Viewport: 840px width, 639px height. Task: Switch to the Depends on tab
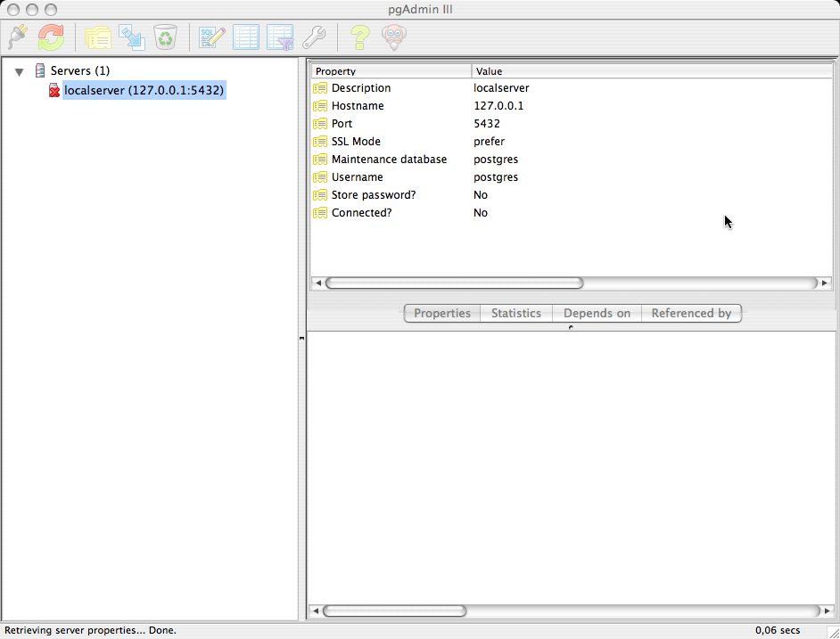(597, 313)
